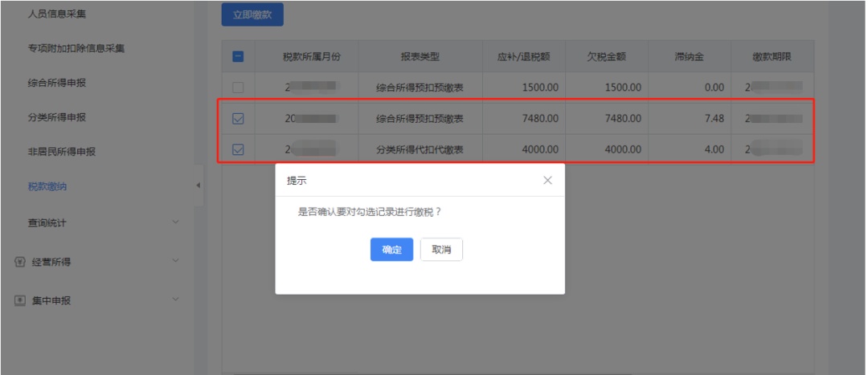
Task: Click 综合所得预扣预缴表 in the 1500.00 row
Action: 420,88
